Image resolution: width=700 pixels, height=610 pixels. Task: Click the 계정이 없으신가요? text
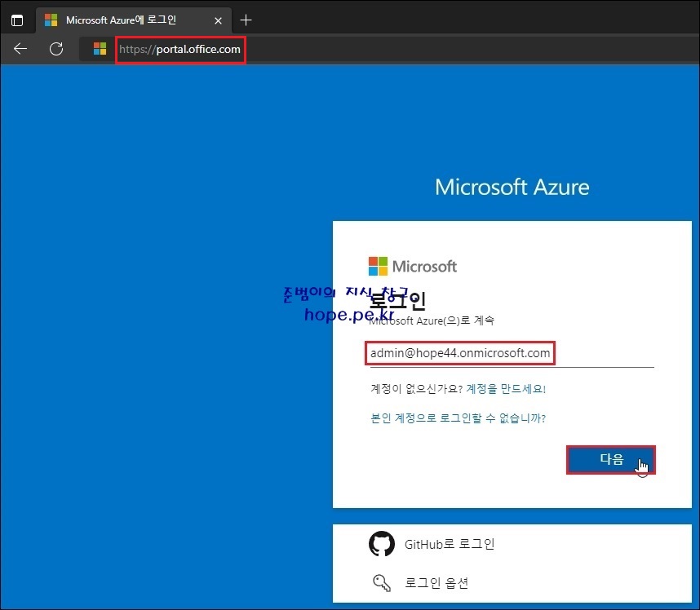416,389
